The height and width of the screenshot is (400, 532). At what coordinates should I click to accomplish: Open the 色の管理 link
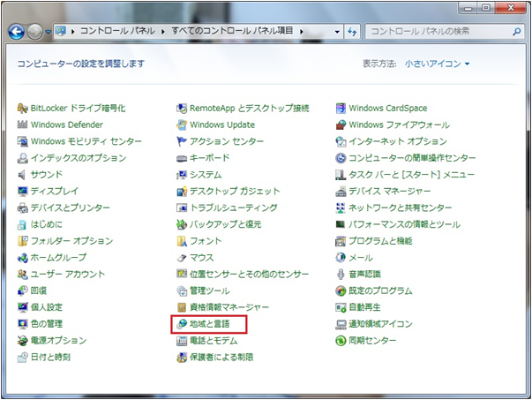point(47,324)
